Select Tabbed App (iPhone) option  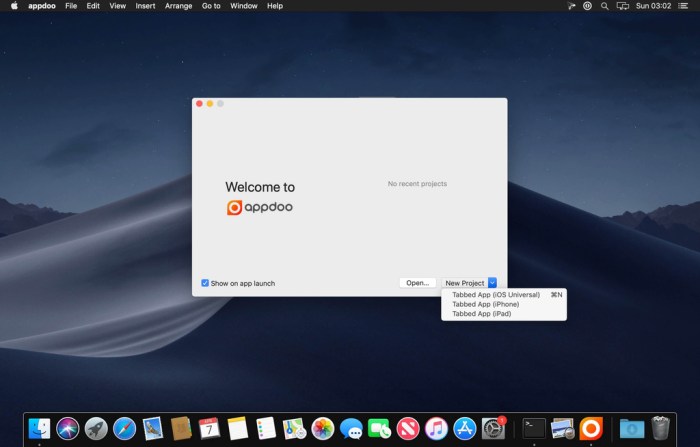(485, 304)
